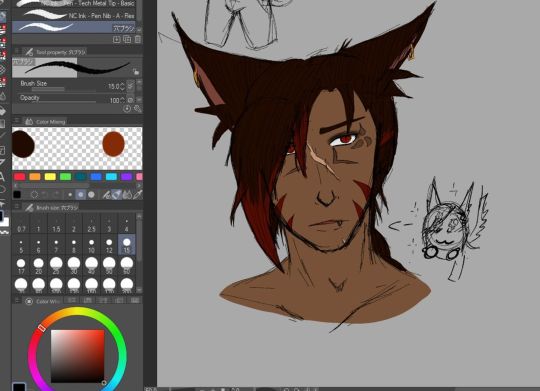Screen dimensions: 540x391
Task: Click the Brush Size slider
Action: [64, 90]
